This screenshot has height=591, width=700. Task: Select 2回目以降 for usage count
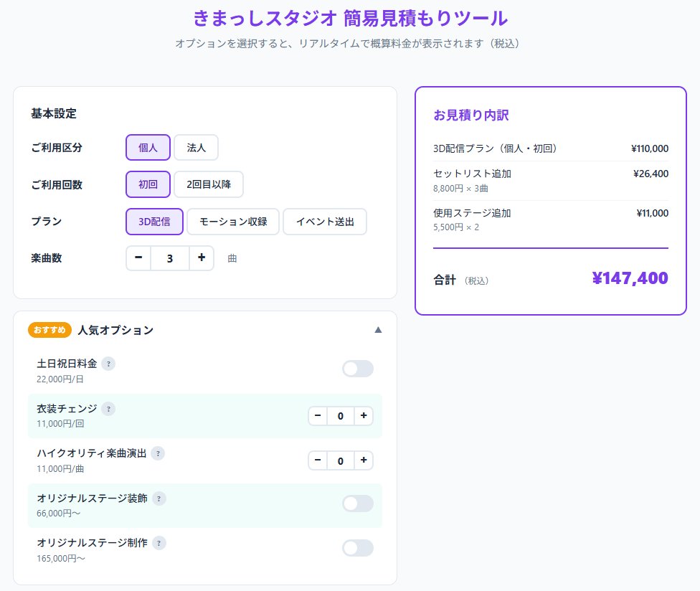[x=209, y=184]
